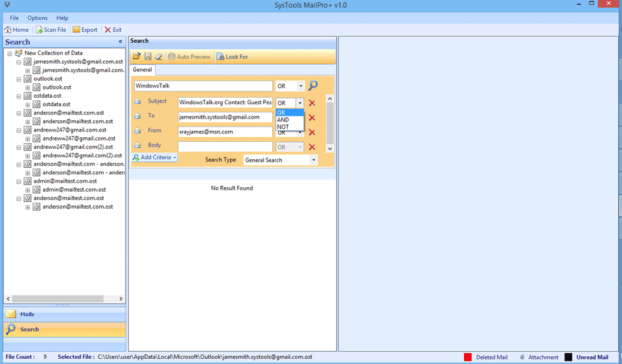The height and width of the screenshot is (364, 622).
Task: Open the Body row OR dropdown
Action: coord(300,147)
